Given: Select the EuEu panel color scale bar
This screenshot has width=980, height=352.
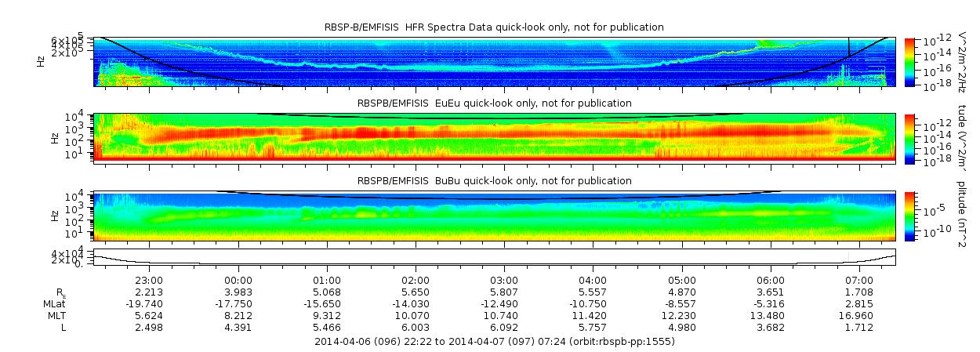Looking at the screenshot, I should [910, 138].
